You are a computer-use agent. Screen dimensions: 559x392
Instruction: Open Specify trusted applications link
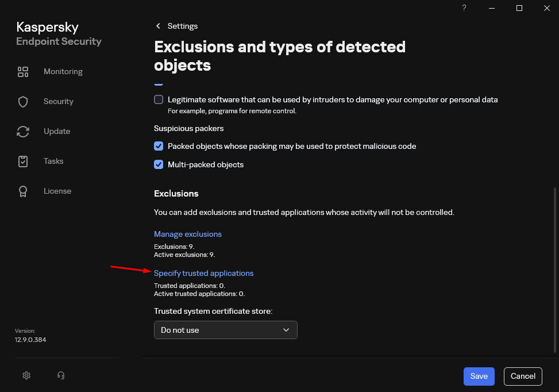tap(203, 273)
